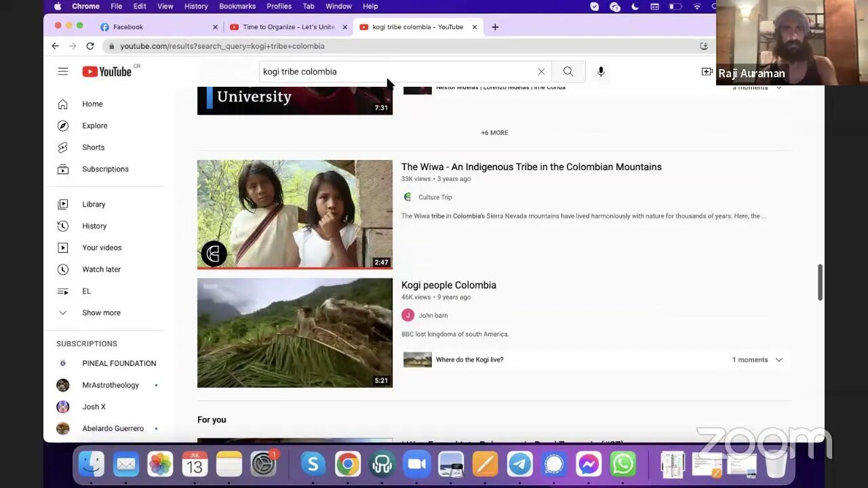868x488 pixels.
Task: Go back in Chrome
Action: coord(56,46)
